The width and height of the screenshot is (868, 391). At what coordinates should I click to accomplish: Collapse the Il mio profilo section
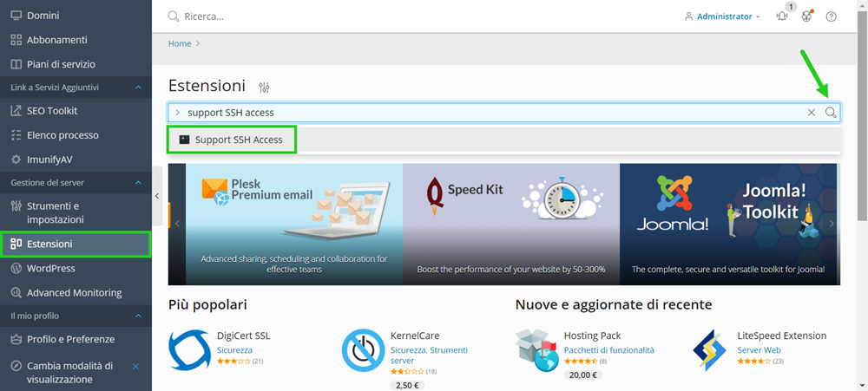(138, 316)
